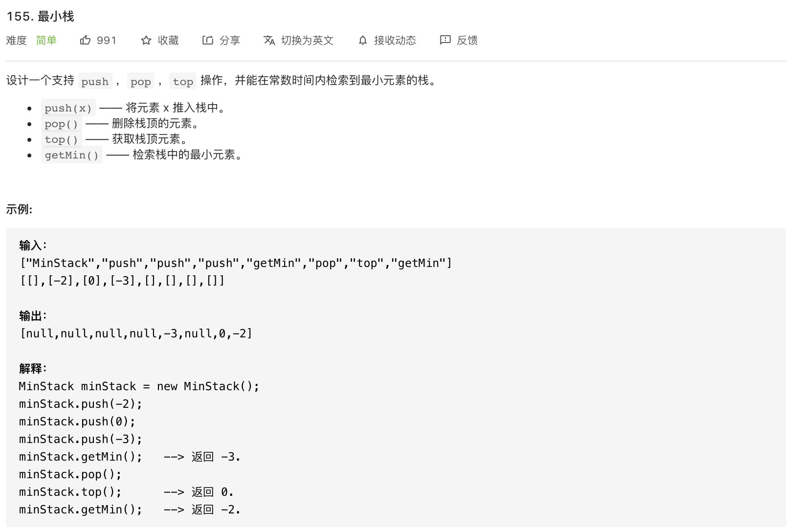Click the 991 likes count

107,40
